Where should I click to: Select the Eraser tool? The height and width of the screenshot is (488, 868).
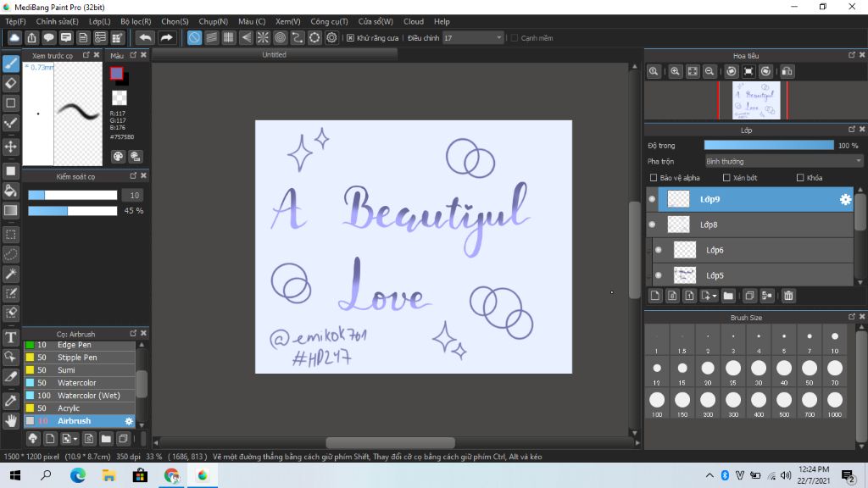(10, 83)
